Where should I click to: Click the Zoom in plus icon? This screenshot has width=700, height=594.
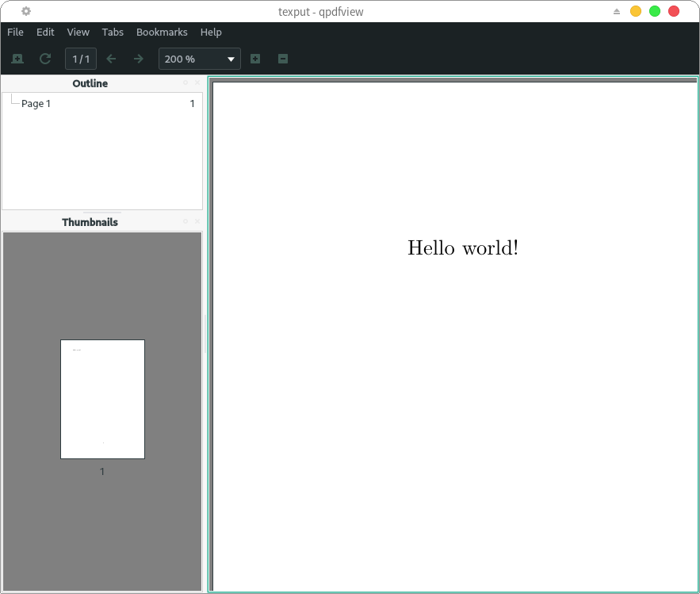(x=255, y=59)
